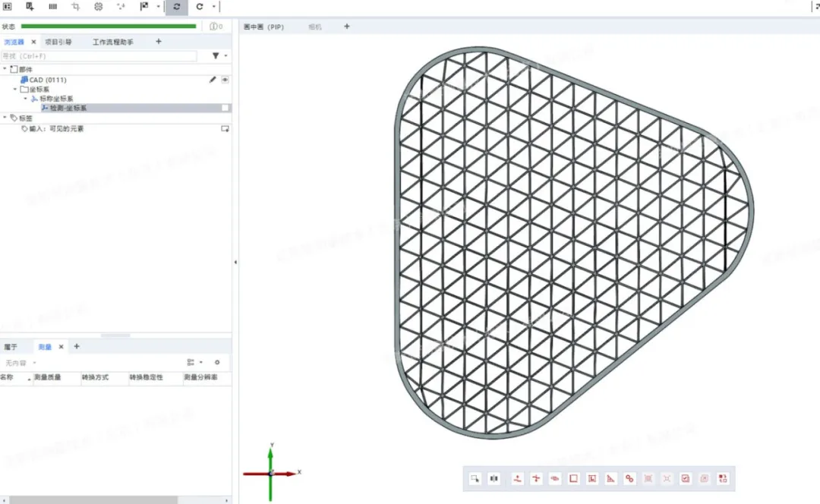Select the 输入: 可见的元素 tag item
The height and width of the screenshot is (504, 820).
tap(56, 128)
